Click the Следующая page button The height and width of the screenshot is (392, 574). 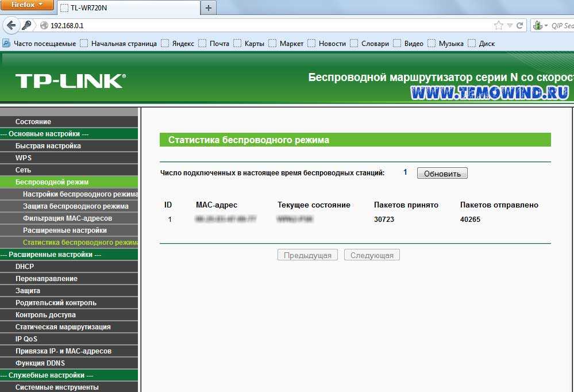[372, 255]
